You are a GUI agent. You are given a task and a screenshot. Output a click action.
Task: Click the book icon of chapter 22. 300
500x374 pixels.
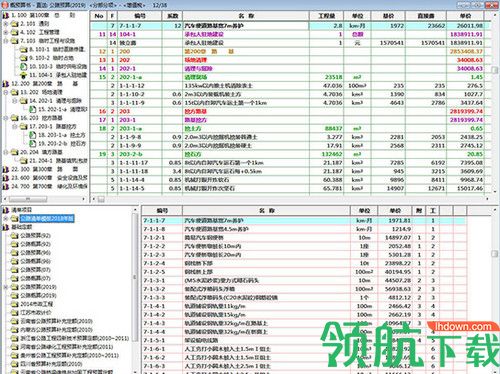click(x=6, y=169)
